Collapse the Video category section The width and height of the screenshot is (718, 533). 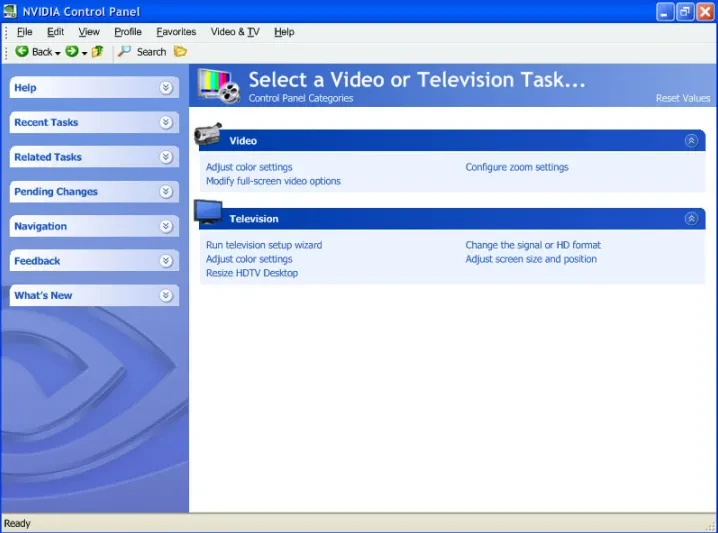click(691, 141)
